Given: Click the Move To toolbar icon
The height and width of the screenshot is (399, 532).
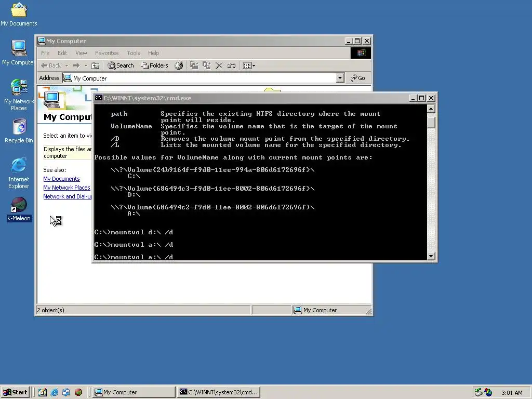Looking at the screenshot, I should 194,65.
